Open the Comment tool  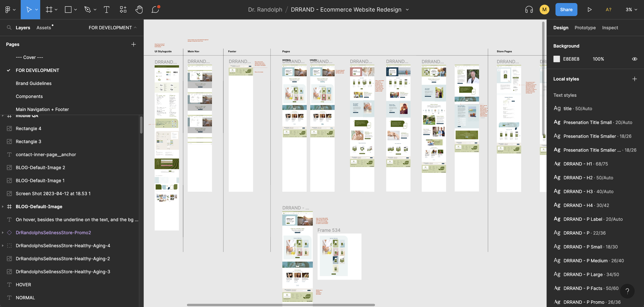155,10
